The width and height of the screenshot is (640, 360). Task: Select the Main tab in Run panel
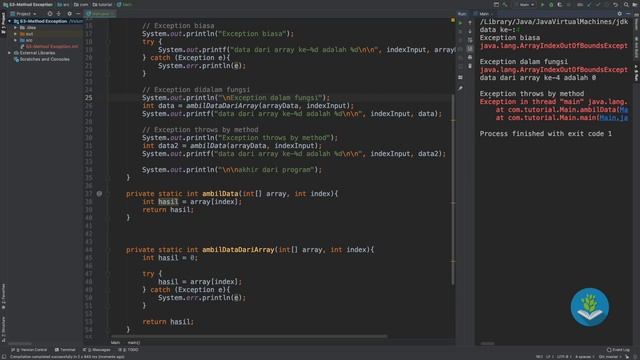tap(484, 13)
